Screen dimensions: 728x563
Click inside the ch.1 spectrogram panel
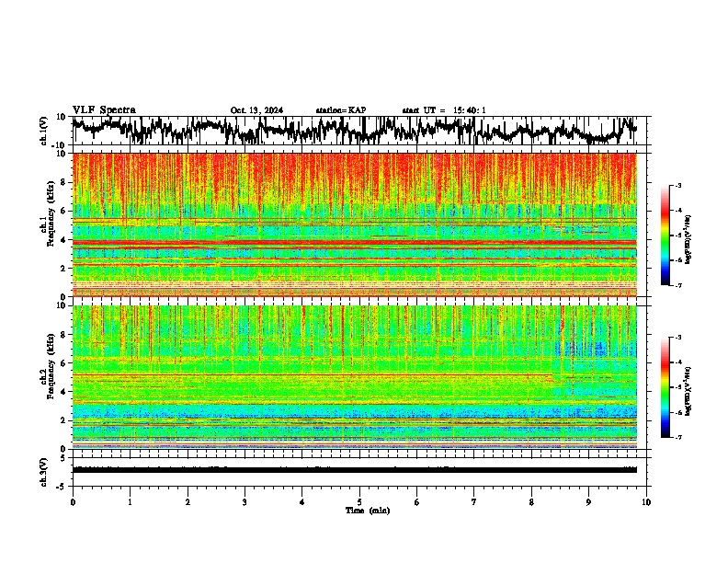(x=354, y=224)
